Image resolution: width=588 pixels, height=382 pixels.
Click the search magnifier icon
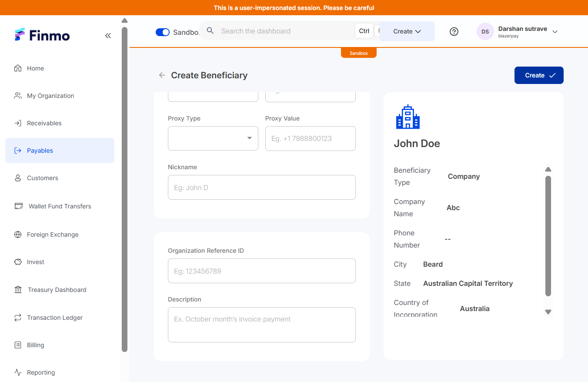pos(210,31)
